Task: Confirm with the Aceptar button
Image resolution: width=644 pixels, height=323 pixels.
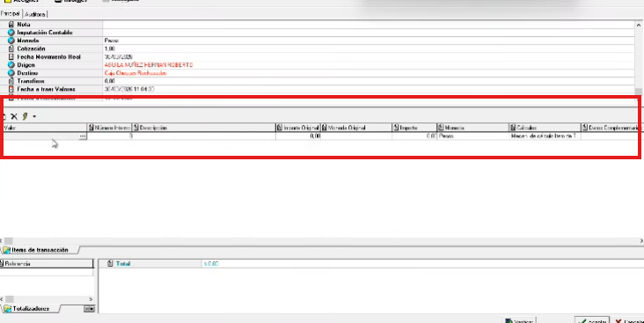Action: [x=593, y=320]
